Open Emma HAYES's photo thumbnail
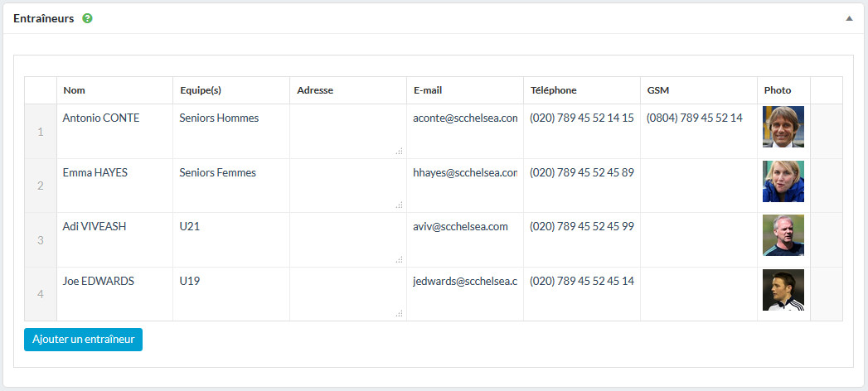 783,181
